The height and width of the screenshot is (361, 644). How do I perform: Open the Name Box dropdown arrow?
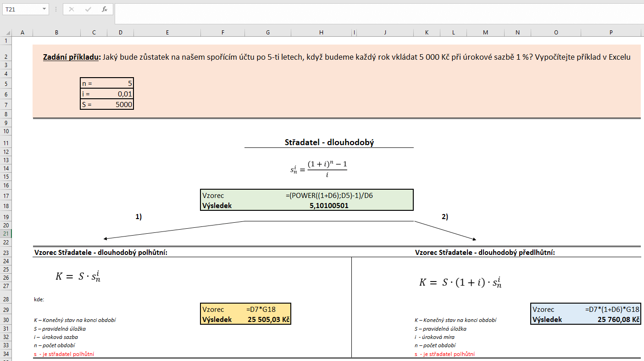(x=44, y=9)
